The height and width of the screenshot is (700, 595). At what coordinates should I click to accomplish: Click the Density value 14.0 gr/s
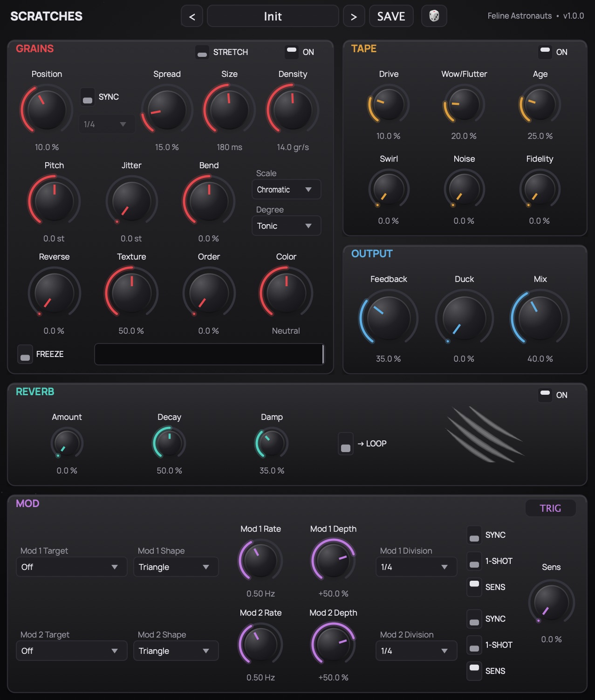(x=293, y=147)
